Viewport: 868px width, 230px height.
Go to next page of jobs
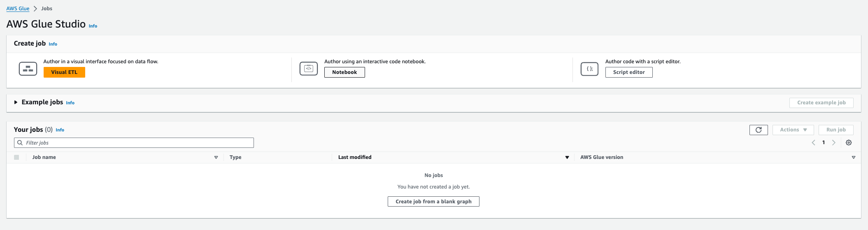834,143
